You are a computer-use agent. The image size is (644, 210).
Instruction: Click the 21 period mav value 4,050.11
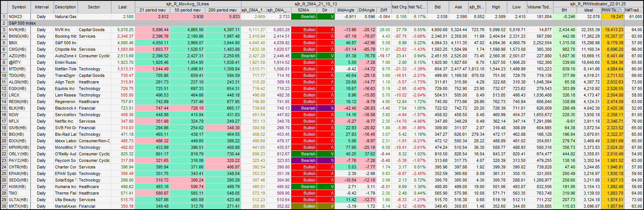coord(153,43)
